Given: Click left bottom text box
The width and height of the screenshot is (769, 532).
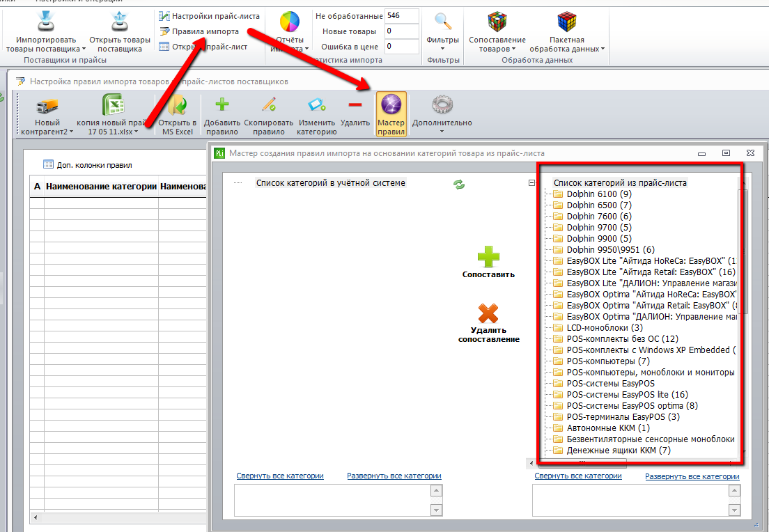Looking at the screenshot, I should pos(332,500).
